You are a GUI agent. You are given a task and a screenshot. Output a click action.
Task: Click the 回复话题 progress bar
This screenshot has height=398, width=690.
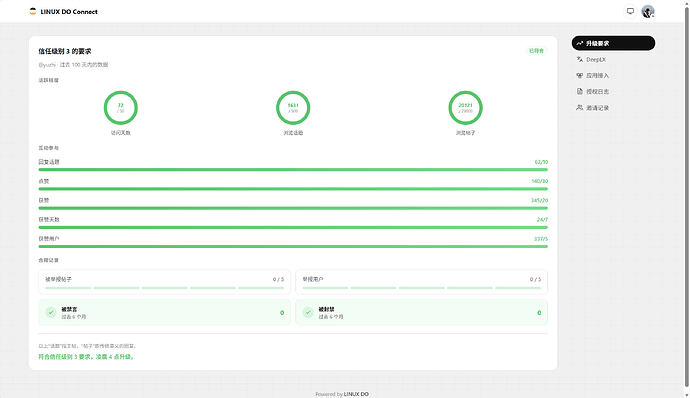[x=293, y=170]
